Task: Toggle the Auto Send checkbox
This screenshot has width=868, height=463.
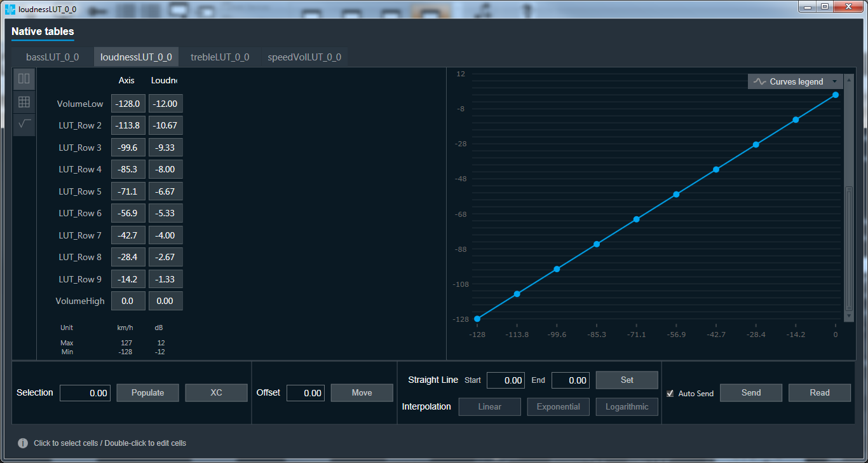Action: pyautogui.click(x=670, y=394)
